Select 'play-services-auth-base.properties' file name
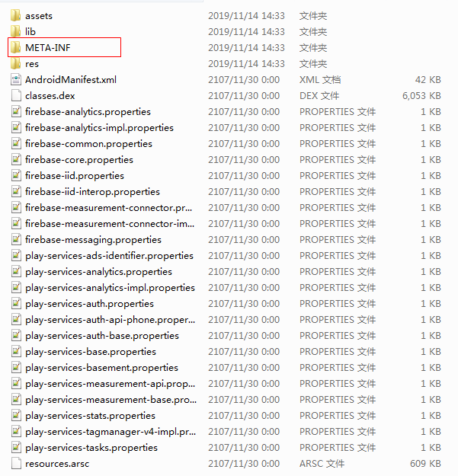 point(102,336)
